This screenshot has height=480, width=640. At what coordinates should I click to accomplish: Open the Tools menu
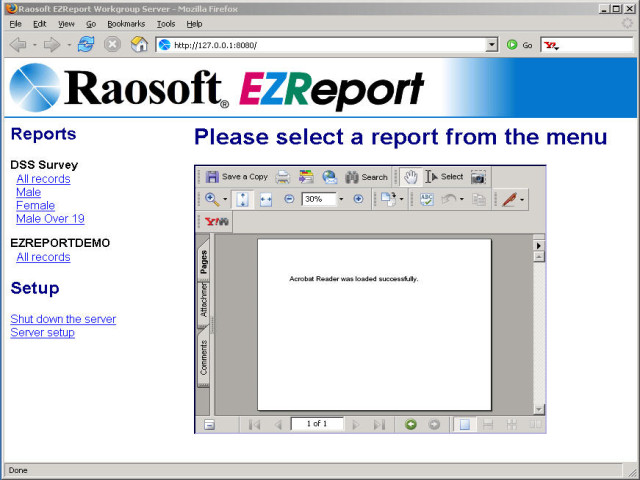click(x=166, y=24)
